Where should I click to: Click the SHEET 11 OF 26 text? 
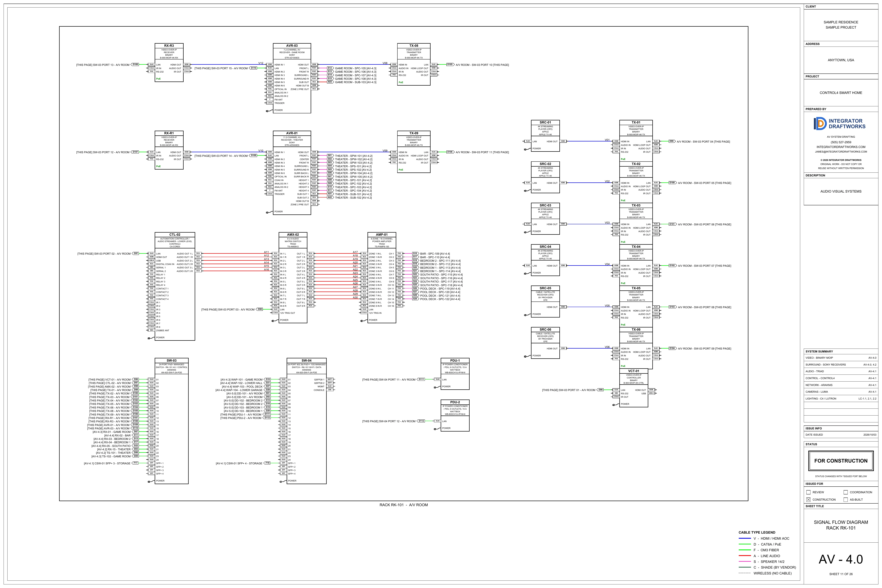(x=841, y=574)
